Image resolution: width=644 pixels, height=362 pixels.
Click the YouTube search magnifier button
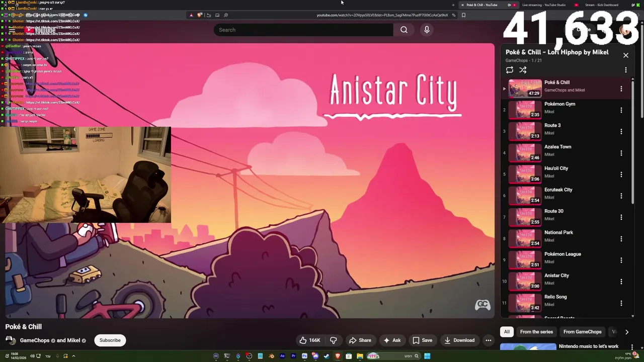pyautogui.click(x=404, y=30)
